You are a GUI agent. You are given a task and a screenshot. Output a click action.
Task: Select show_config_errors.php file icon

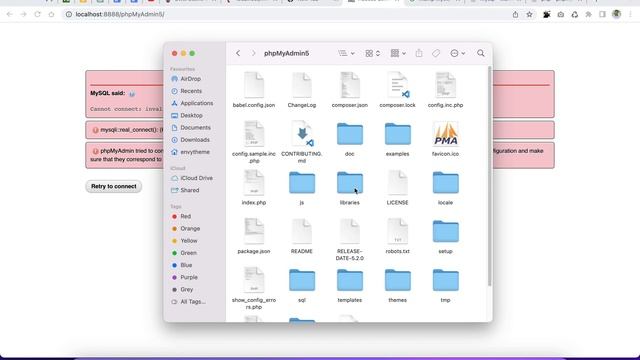(254, 280)
